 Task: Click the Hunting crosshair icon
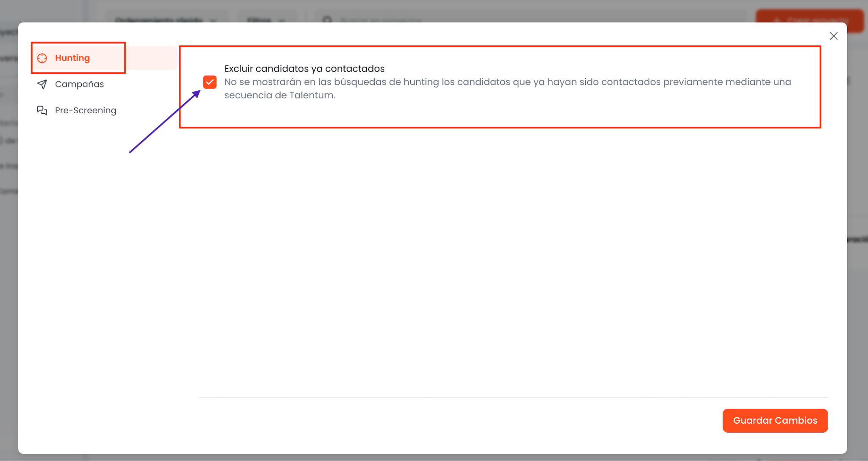click(x=42, y=58)
